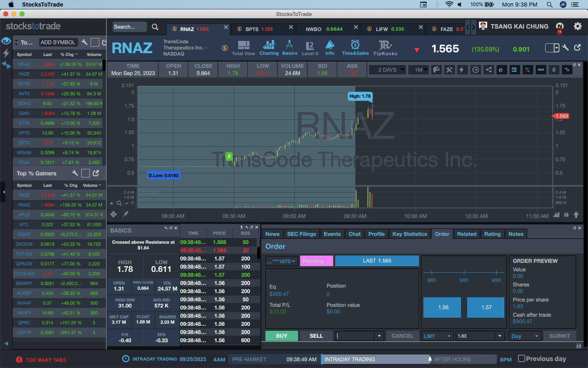Toggle checkbox in Top % Gainers header
Viewport: 588px width, 368px height.
coord(85,173)
